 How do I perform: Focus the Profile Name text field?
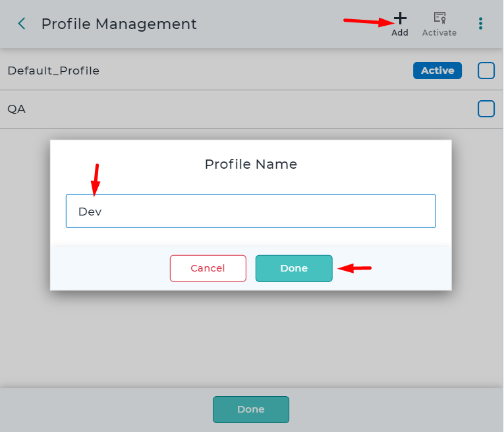click(251, 211)
